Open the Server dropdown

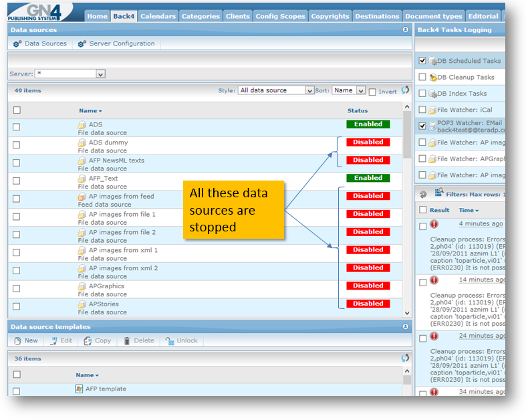tap(70, 74)
